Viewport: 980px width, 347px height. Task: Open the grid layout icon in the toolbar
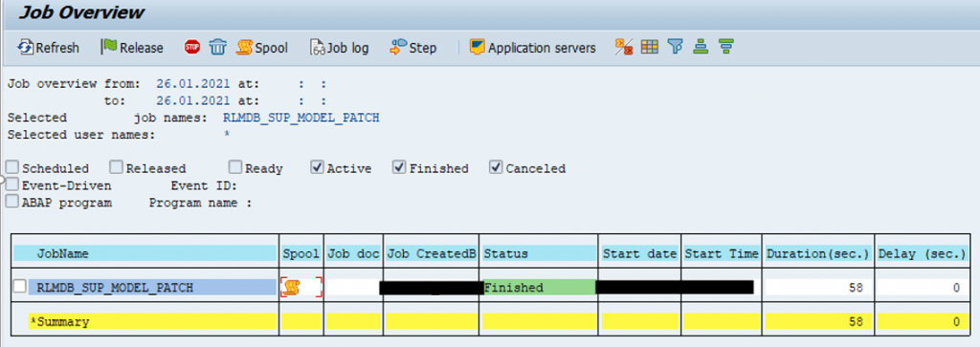point(650,47)
